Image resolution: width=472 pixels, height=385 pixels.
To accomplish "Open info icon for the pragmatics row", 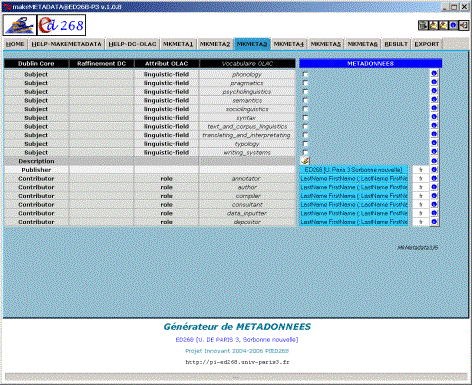I will (x=434, y=82).
